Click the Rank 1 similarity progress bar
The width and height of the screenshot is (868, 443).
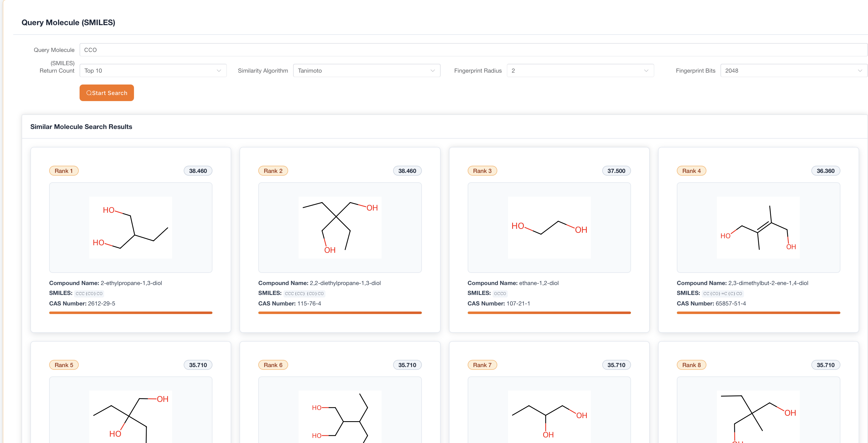pos(131,313)
